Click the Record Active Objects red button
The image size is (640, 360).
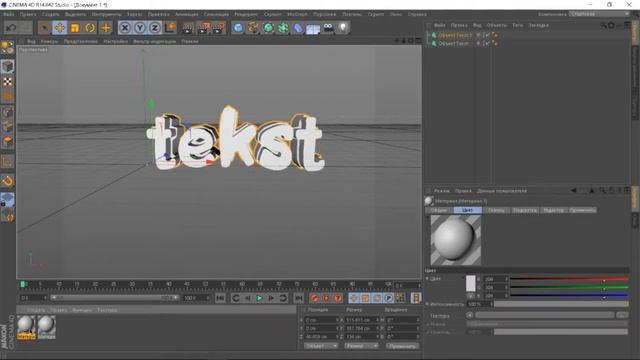tap(314, 298)
